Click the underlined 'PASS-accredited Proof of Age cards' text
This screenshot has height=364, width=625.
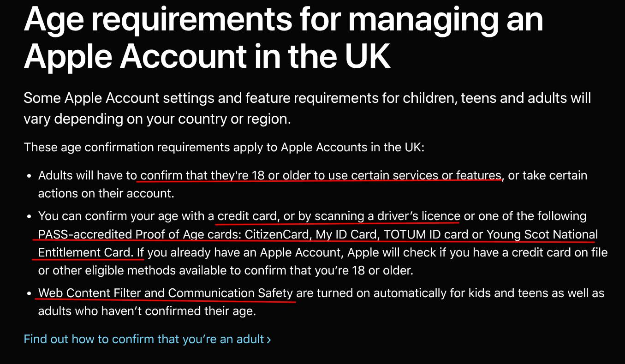coord(139,234)
